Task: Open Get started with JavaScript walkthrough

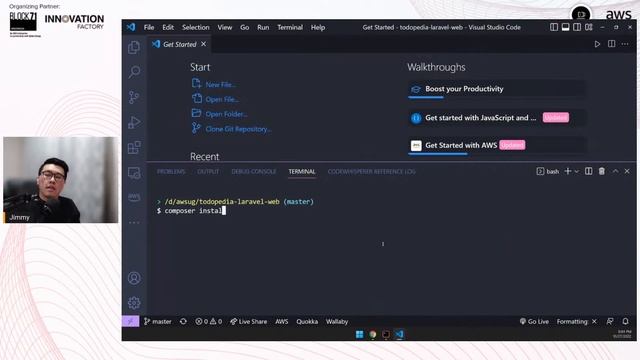Action: coord(497,118)
